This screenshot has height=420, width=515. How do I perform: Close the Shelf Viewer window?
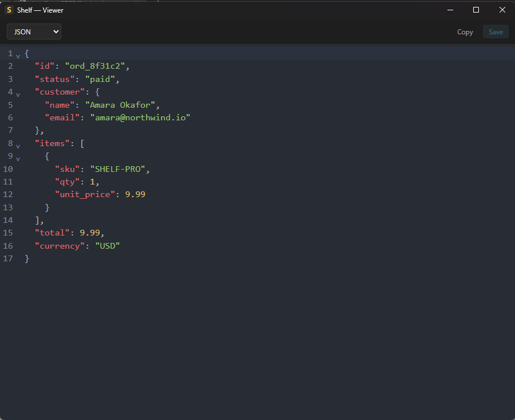click(x=502, y=10)
